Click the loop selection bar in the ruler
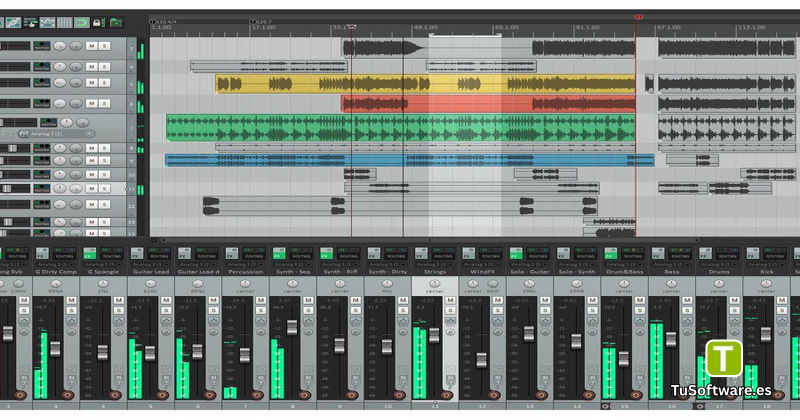 pyautogui.click(x=465, y=35)
